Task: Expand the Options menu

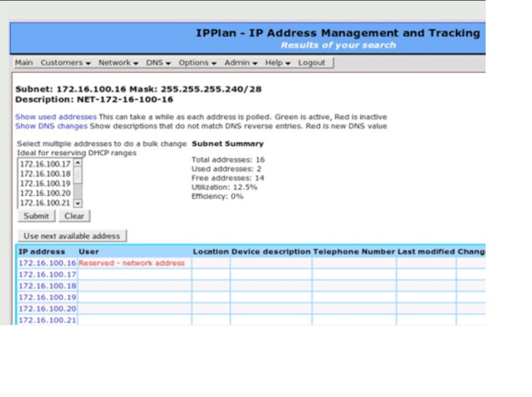Action: (x=198, y=63)
